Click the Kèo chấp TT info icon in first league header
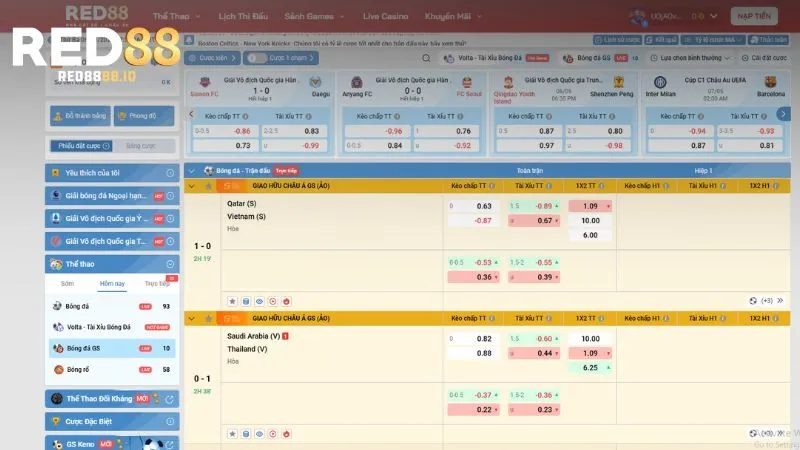 (x=492, y=186)
